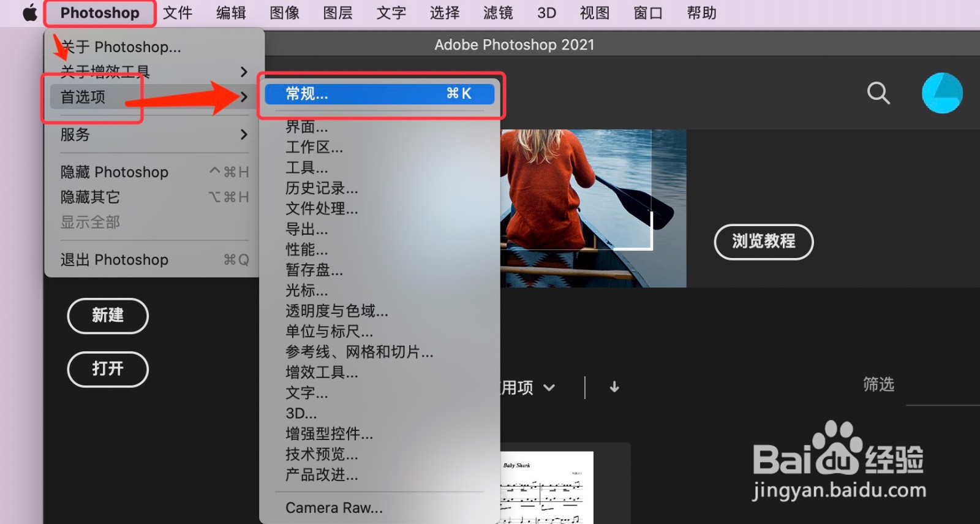Open the Baby Shark sheet music thumbnail
Screen dimensions: 980x524
[x=547, y=488]
